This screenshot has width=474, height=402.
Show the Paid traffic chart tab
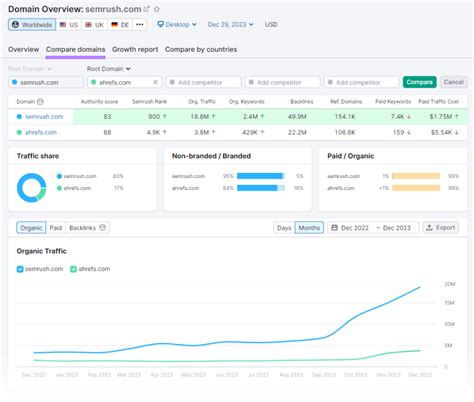tap(56, 228)
